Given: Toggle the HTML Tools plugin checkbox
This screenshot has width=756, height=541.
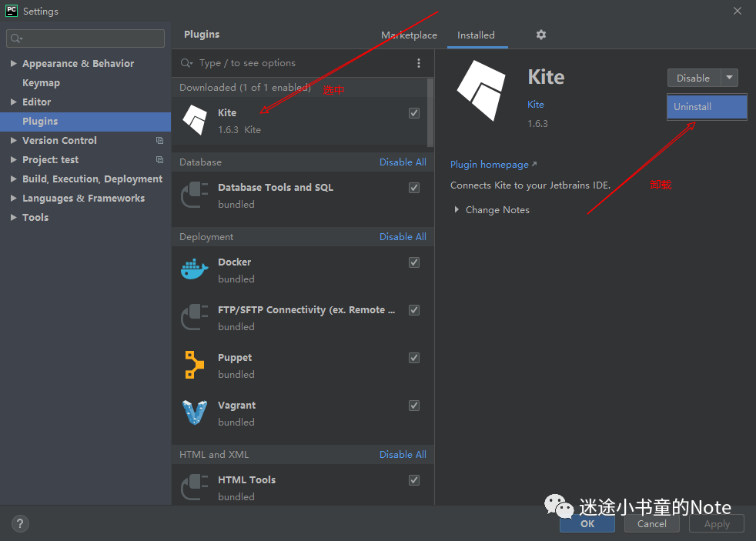Looking at the screenshot, I should (x=414, y=480).
